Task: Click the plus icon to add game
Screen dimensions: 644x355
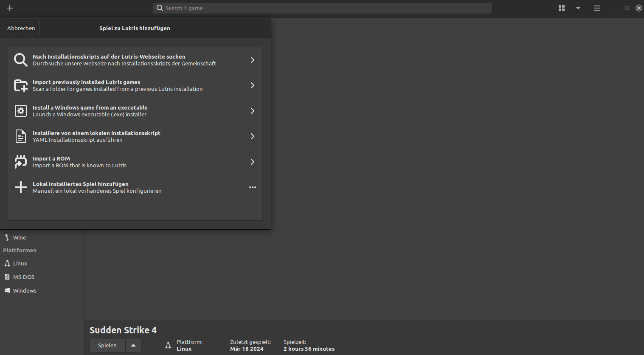Action: tap(10, 8)
